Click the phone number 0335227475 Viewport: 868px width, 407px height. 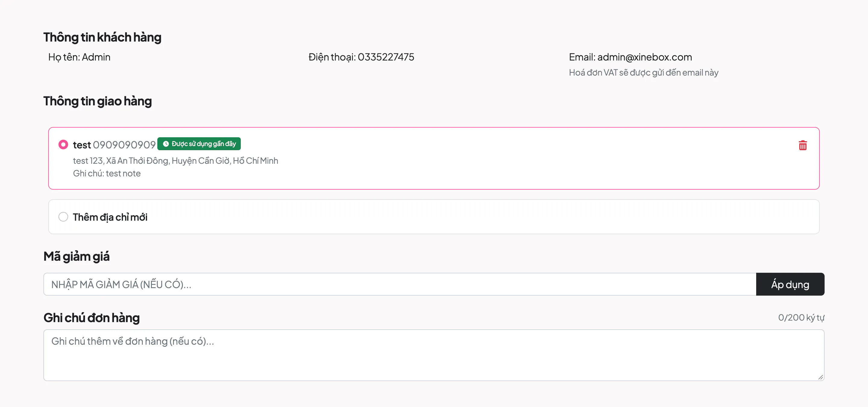[x=386, y=57]
